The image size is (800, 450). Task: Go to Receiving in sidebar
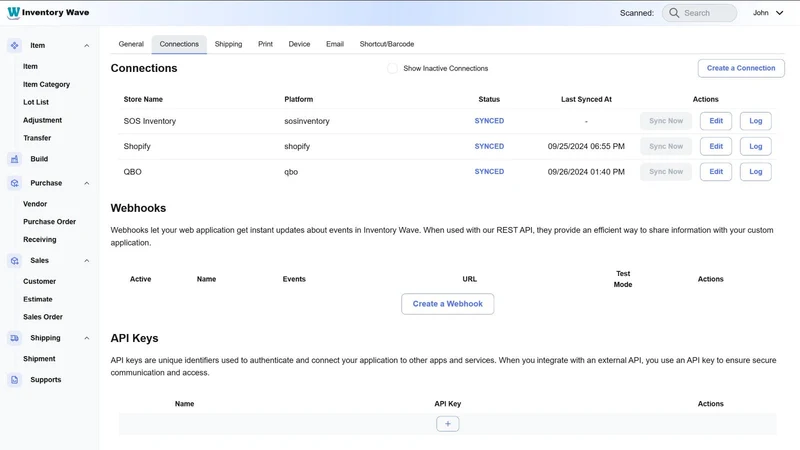pyautogui.click(x=40, y=239)
